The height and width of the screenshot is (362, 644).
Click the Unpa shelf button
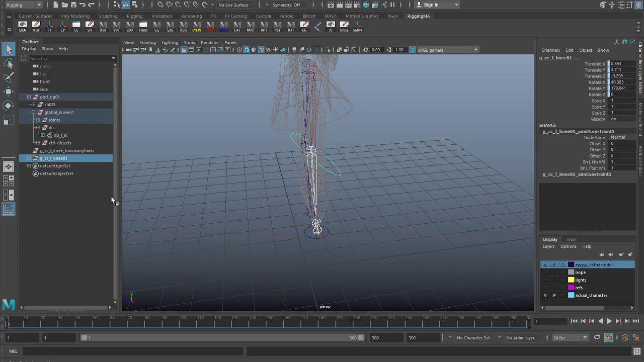(344, 27)
